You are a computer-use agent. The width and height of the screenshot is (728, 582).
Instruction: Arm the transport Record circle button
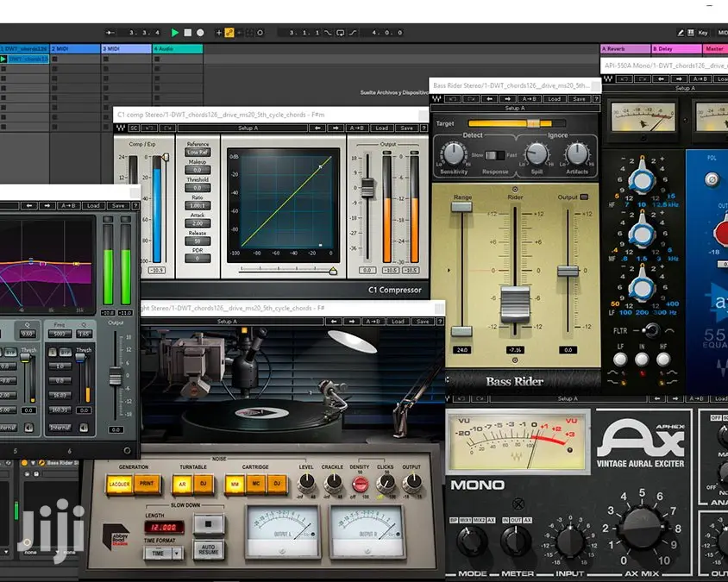point(200,33)
